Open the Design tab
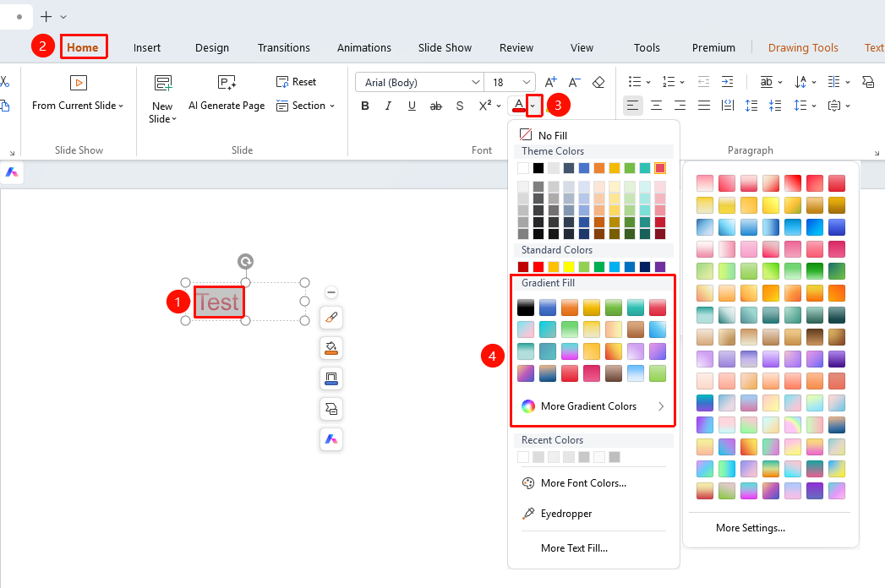885x588 pixels. (x=212, y=48)
